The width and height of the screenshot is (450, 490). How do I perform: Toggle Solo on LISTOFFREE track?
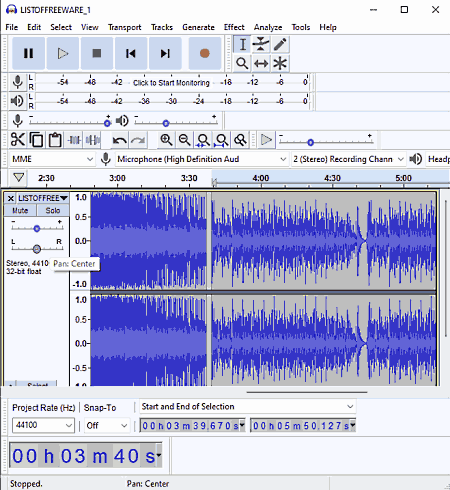coord(53,210)
